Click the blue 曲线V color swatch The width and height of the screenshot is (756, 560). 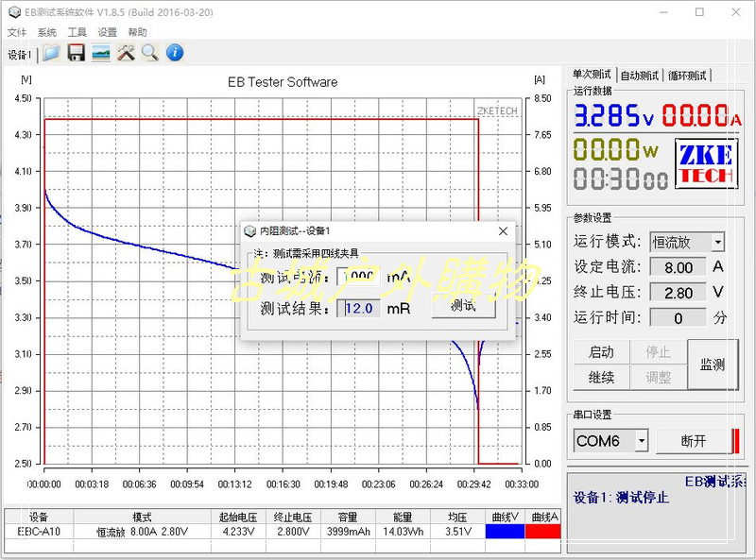(505, 531)
